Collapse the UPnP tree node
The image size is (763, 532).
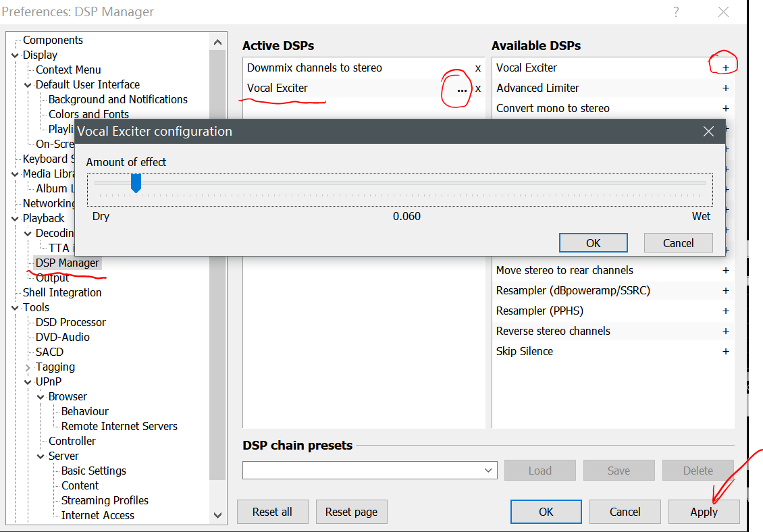pos(28,382)
